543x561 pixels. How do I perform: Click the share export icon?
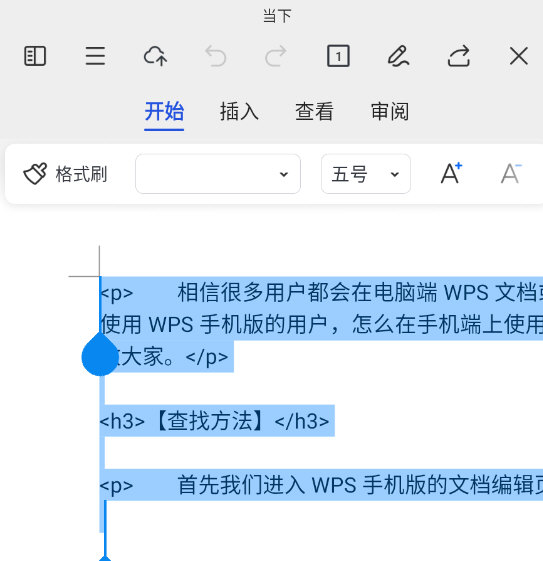pyautogui.click(x=459, y=56)
